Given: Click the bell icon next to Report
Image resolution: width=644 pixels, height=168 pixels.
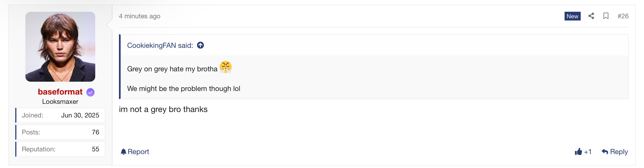Looking at the screenshot, I should [x=123, y=152].
